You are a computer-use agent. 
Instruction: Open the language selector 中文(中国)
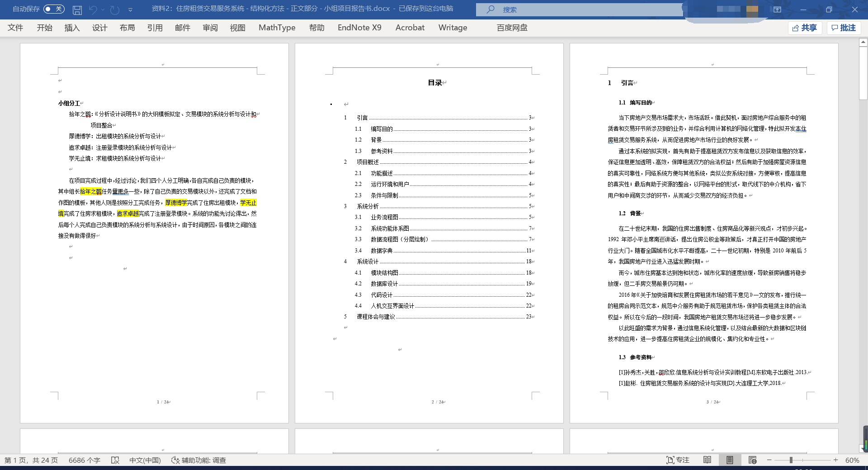(145, 460)
